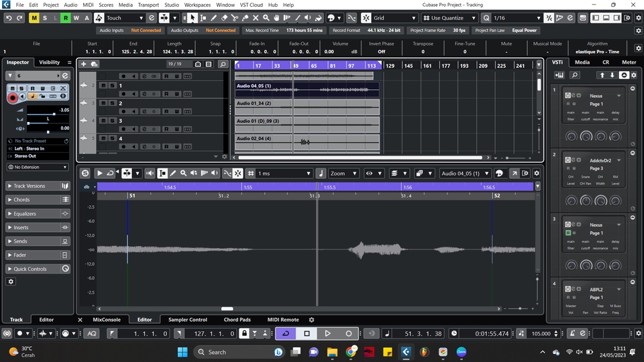Viewport: 644px width, 362px height.
Task: Open the Use Quantize dropdown
Action: pos(449,18)
